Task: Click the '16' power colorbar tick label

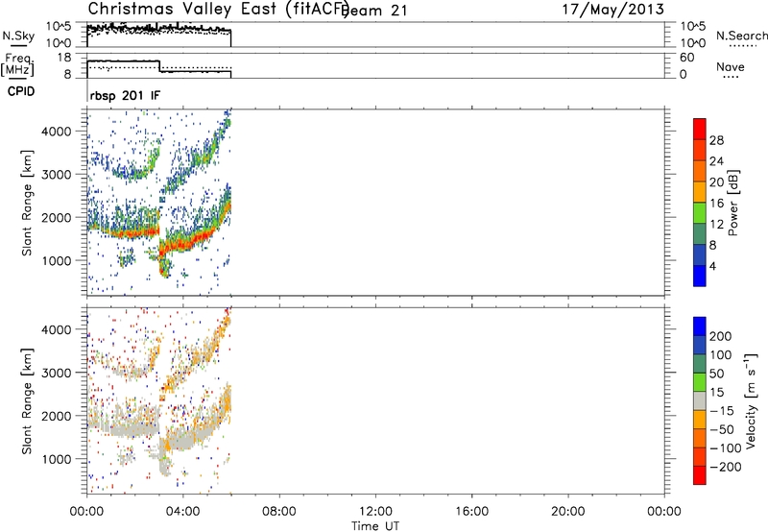Action: (x=716, y=204)
